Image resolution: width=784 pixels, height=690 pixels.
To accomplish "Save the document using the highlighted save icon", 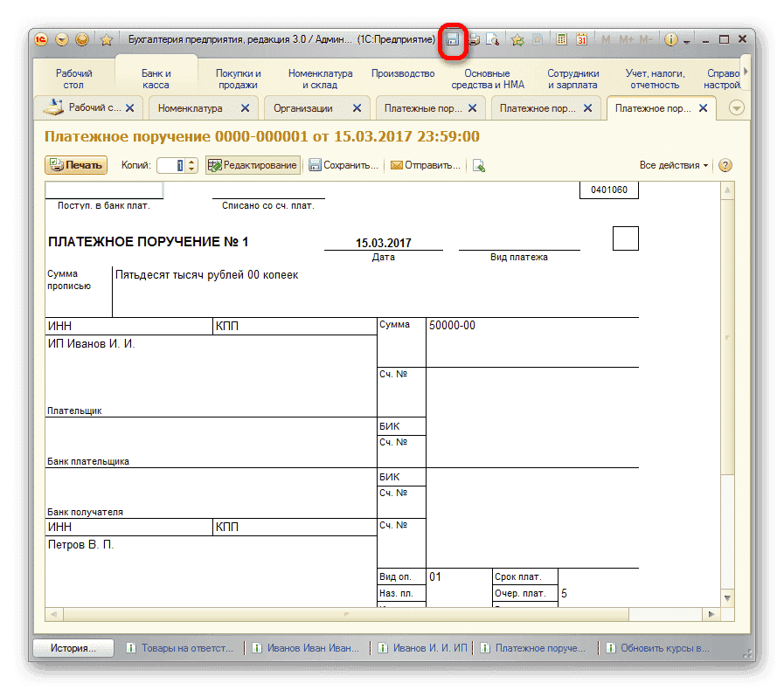I will click(451, 38).
